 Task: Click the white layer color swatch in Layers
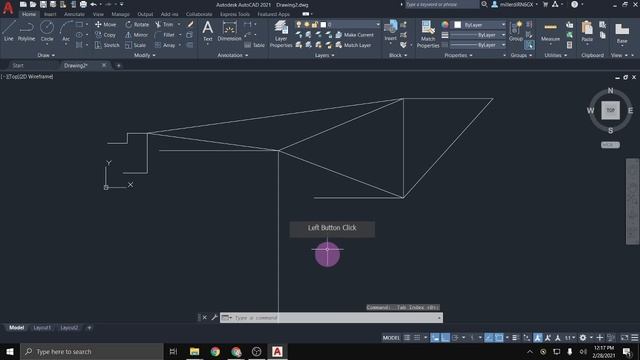pos(323,24)
